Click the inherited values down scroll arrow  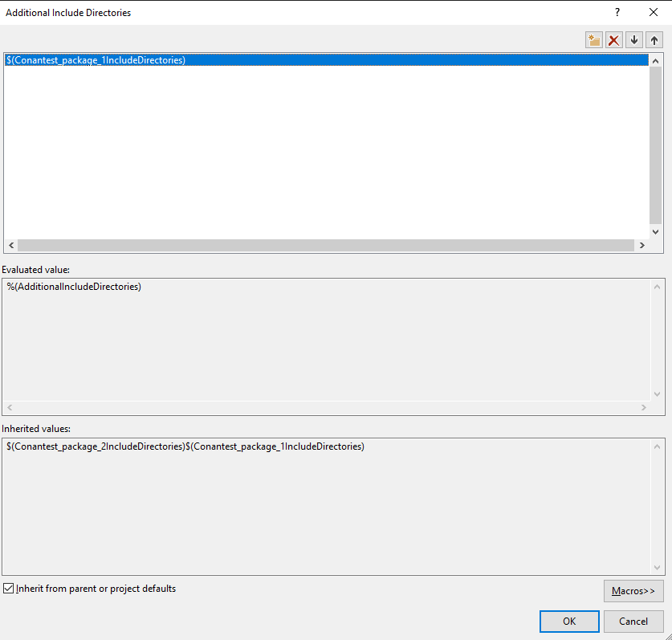coord(657,565)
